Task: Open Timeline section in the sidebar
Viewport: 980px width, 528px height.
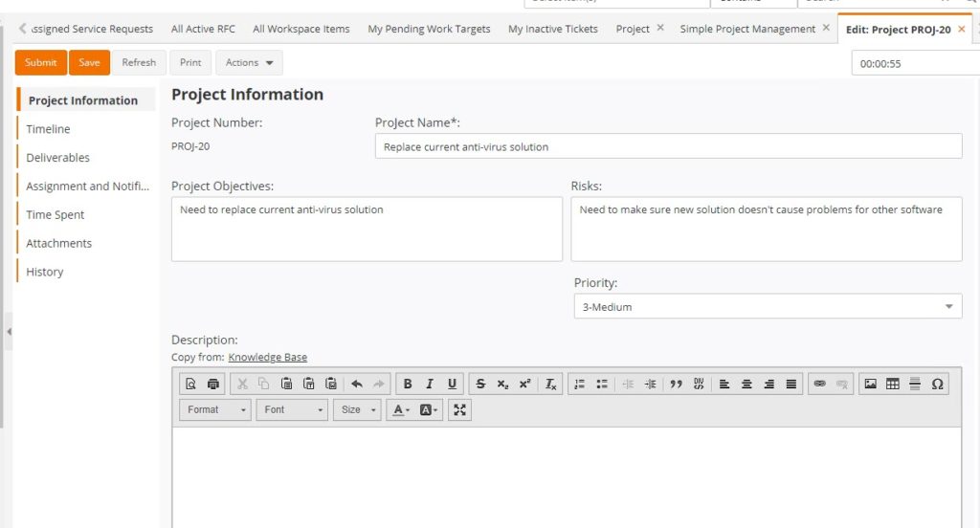Action: (x=48, y=129)
